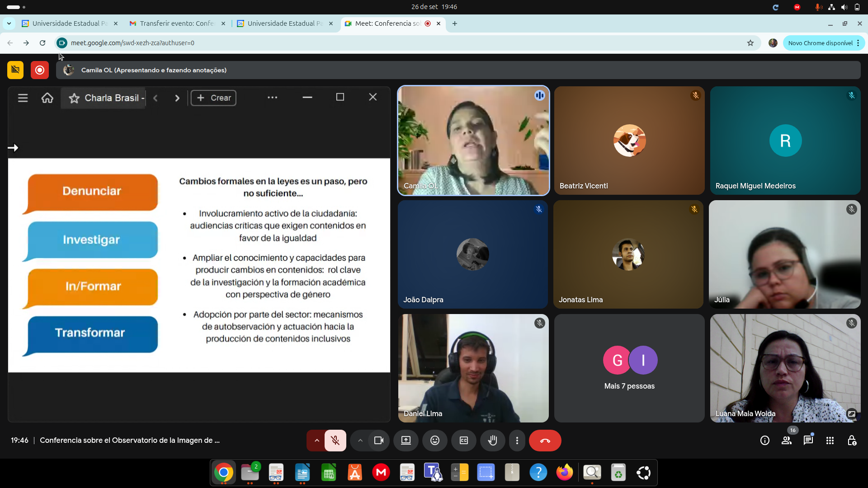
Task: Click the raise hand icon
Action: pos(492,441)
